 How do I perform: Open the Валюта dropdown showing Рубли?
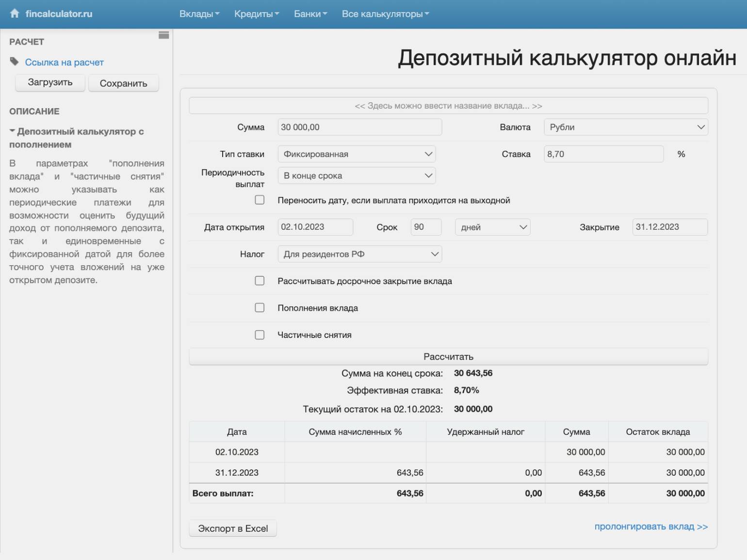tap(625, 127)
